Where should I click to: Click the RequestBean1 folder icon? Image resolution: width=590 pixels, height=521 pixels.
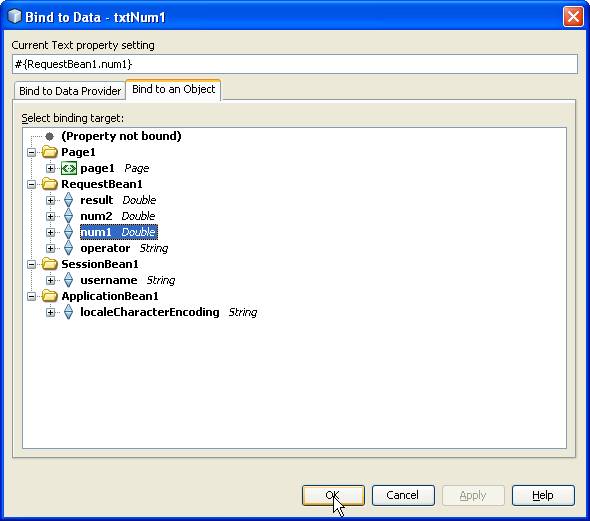(x=49, y=184)
